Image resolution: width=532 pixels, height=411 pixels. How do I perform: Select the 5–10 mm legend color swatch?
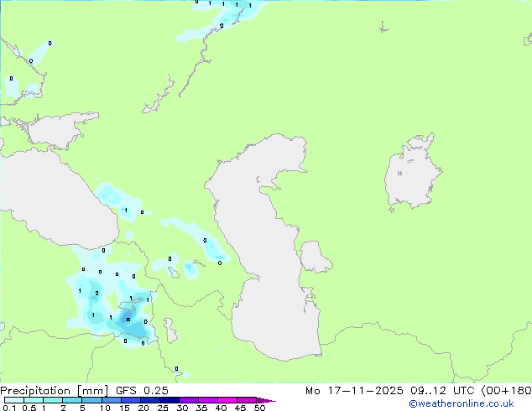point(91,400)
